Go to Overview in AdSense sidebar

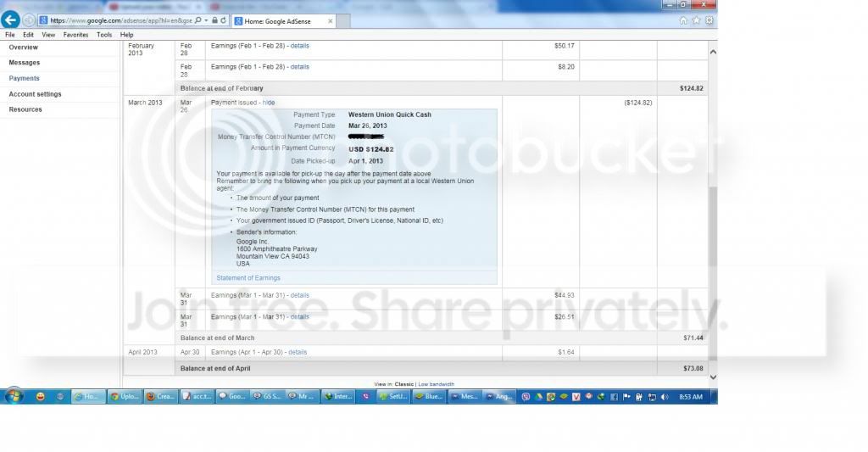pyautogui.click(x=23, y=47)
